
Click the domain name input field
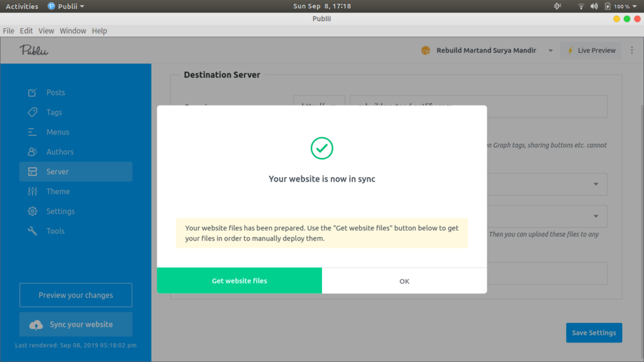[479, 106]
